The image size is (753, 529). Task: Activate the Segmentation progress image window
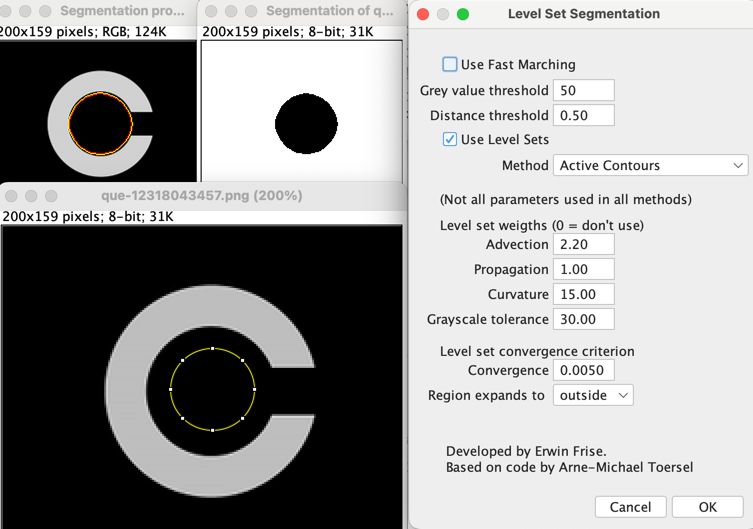(120, 12)
